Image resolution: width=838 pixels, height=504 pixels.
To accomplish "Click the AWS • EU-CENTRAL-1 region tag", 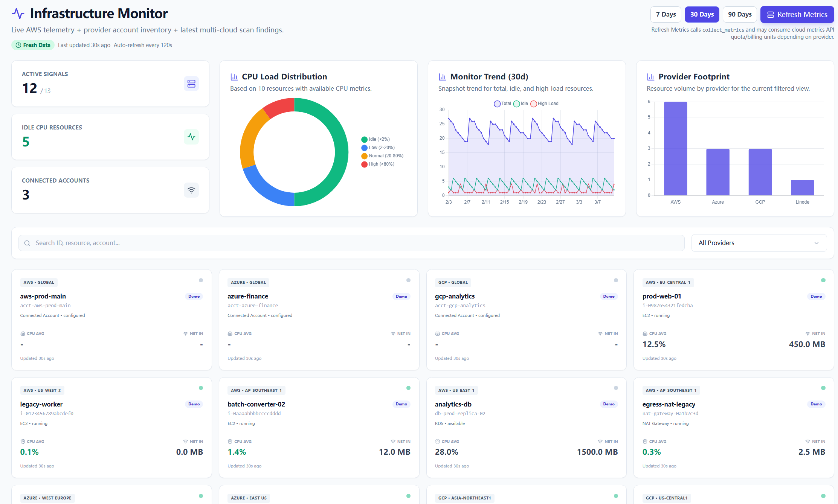I will (668, 282).
